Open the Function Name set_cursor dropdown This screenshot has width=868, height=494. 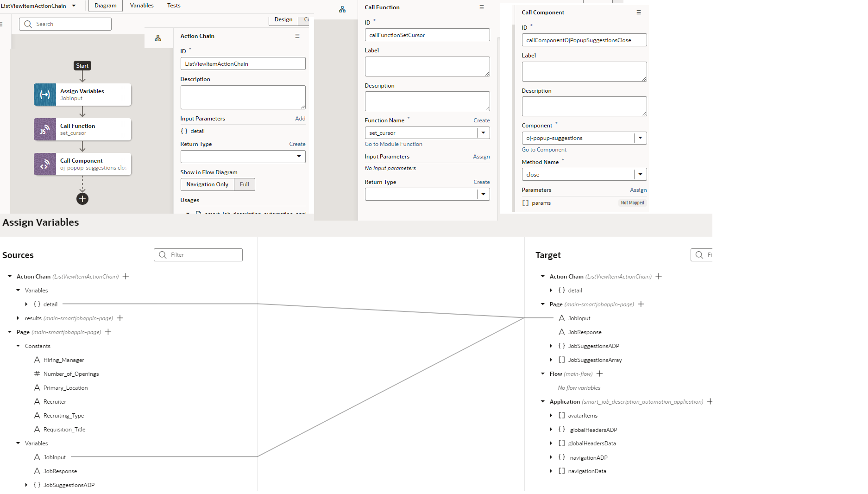click(x=483, y=133)
